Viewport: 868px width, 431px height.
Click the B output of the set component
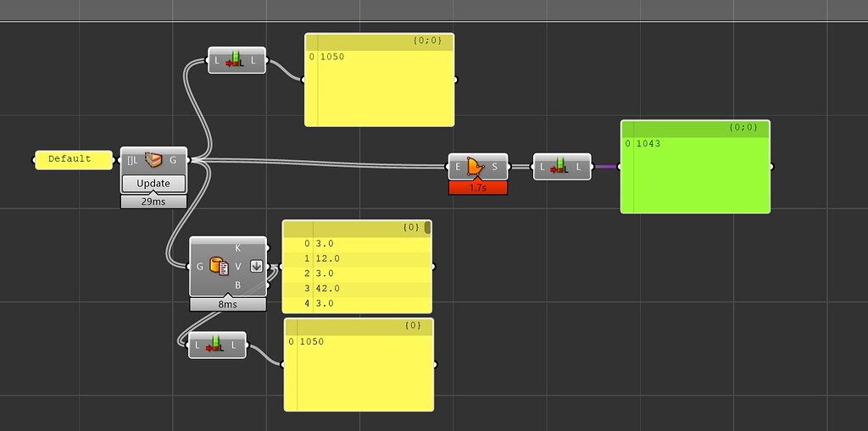(238, 285)
